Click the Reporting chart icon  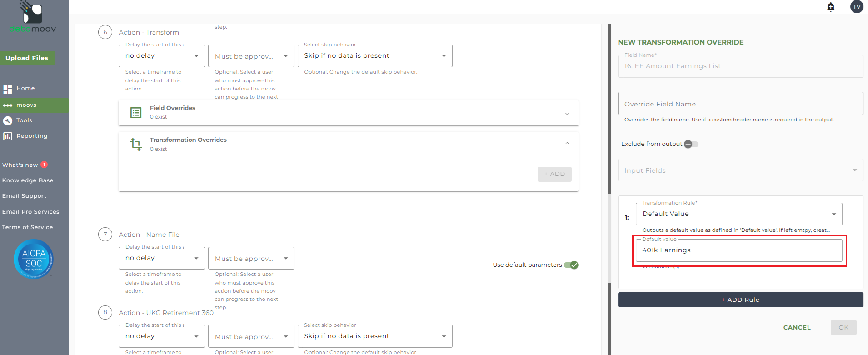pyautogui.click(x=8, y=136)
